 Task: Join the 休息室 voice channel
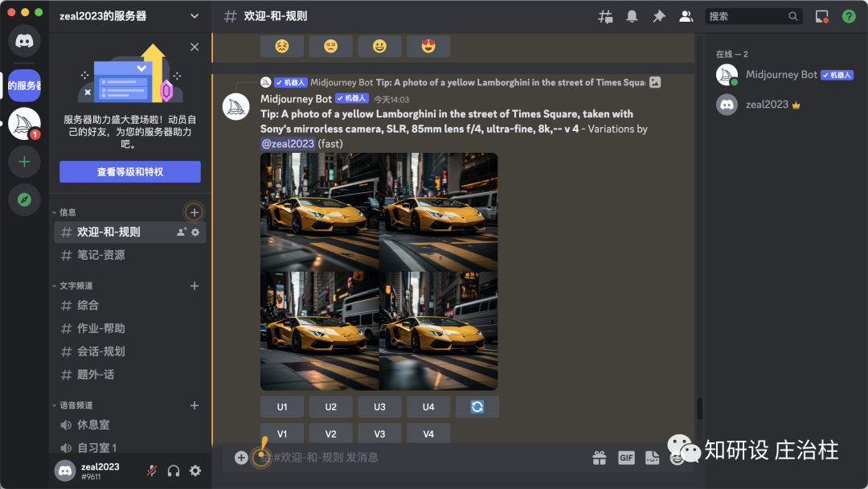pos(130,425)
